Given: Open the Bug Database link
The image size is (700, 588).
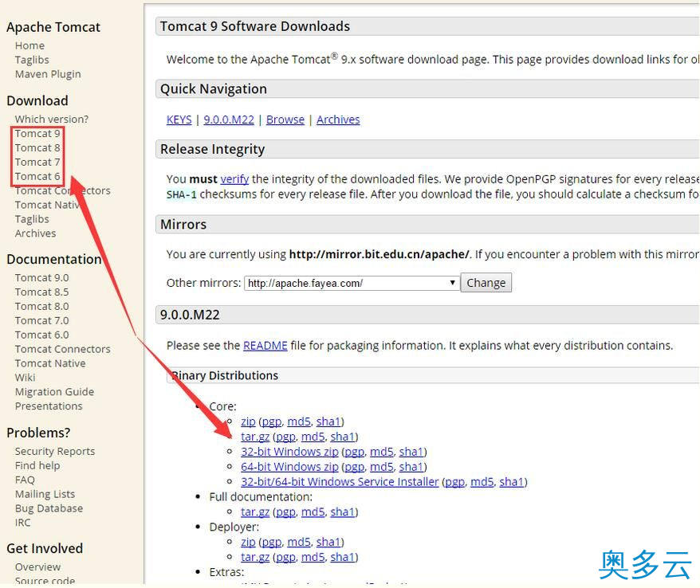Looking at the screenshot, I should (x=49, y=508).
